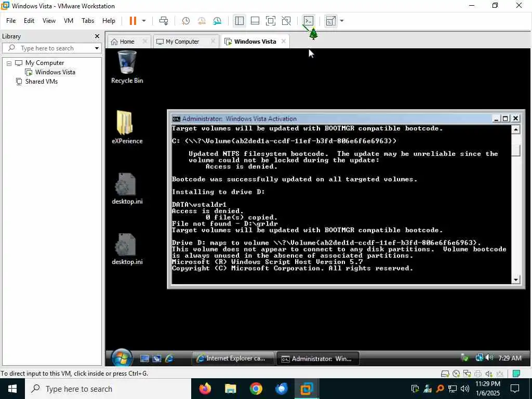This screenshot has height=399, width=532.
Task: Click VMware network adapter status icon
Action: (467, 374)
